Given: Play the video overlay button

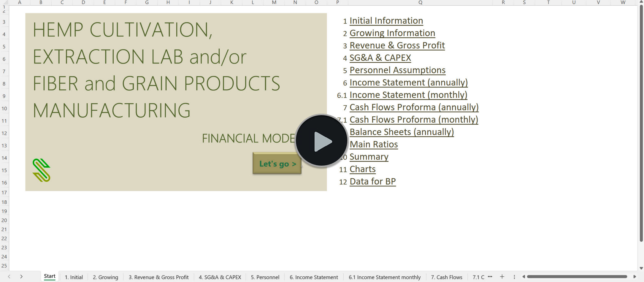Looking at the screenshot, I should (322, 140).
